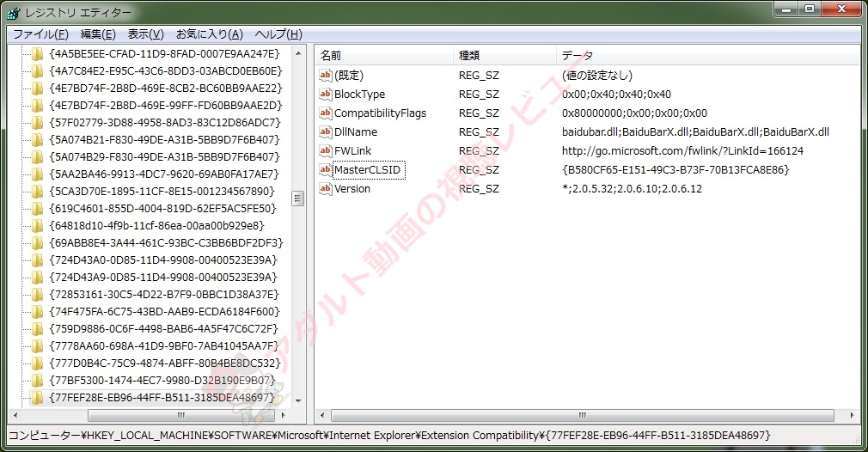Click folder icon of {5A074B21-F830-49DE-A31B-5BB9D7F6B407}
This screenshot has height=452, width=868.
click(x=37, y=139)
